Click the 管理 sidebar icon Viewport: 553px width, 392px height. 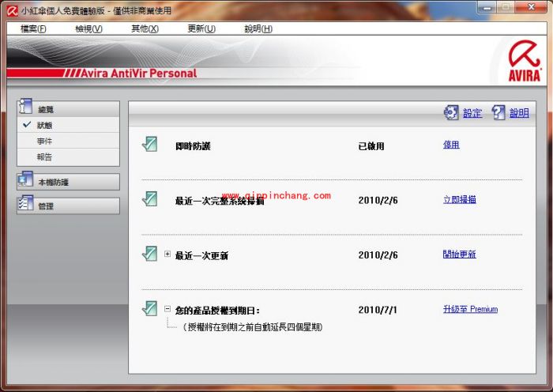click(x=25, y=205)
